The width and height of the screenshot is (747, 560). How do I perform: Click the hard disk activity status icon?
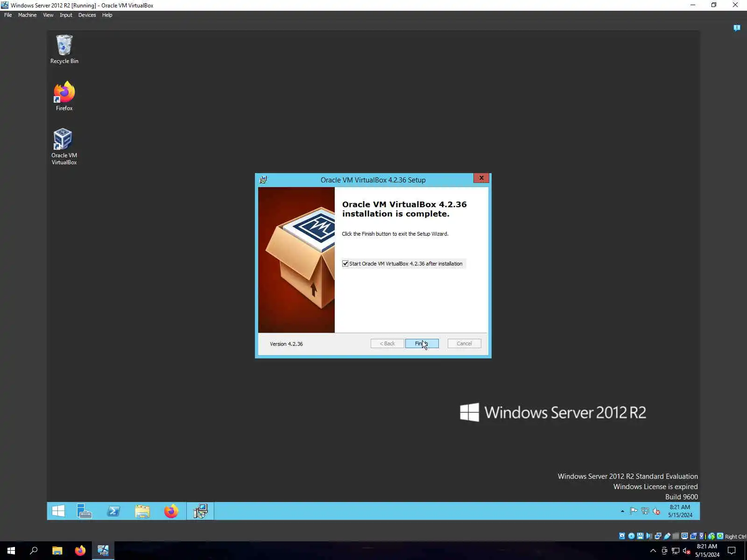click(622, 536)
